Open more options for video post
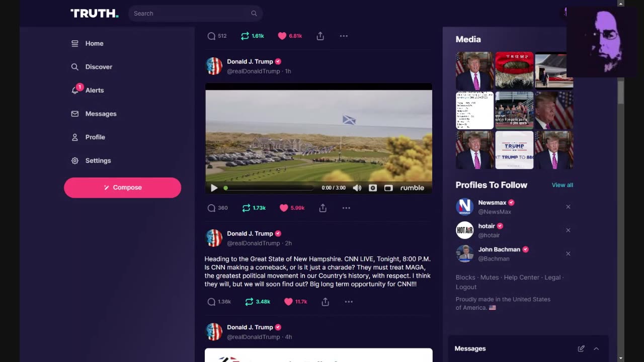Screen dimensions: 644x362 (346, 208)
